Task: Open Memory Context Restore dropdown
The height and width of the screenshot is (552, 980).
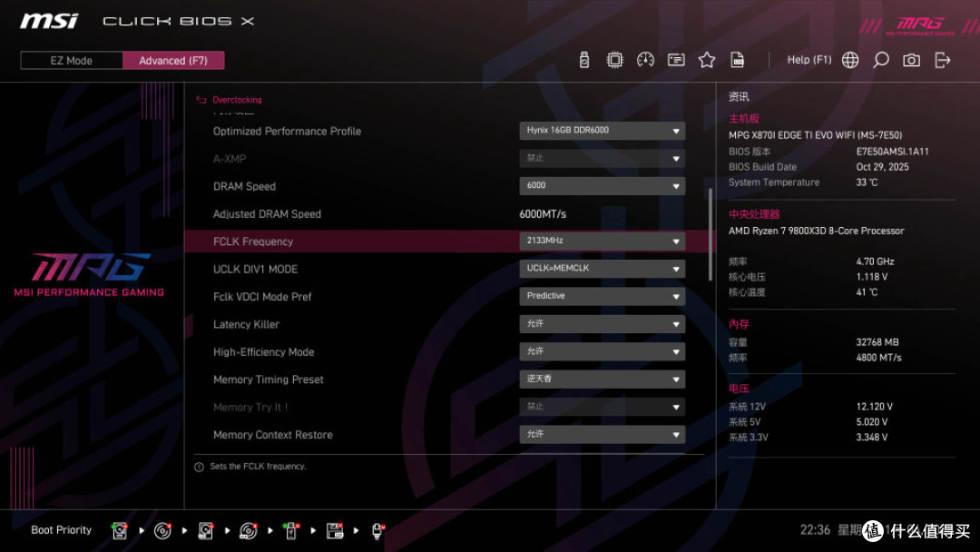Action: click(x=602, y=434)
